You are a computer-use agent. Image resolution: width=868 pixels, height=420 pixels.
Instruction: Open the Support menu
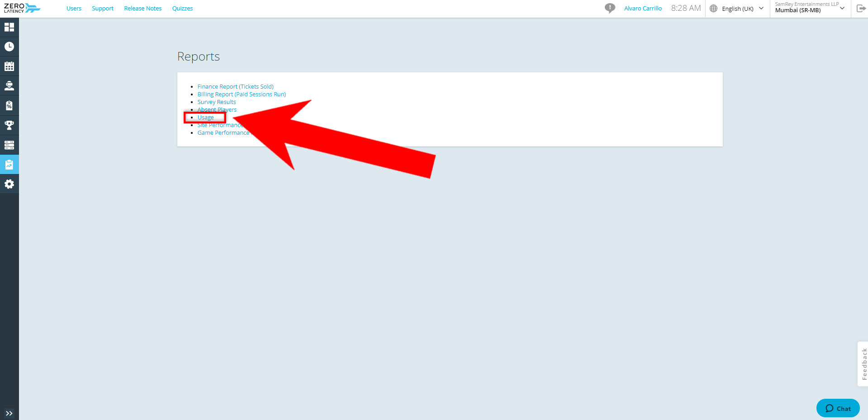[x=103, y=9]
